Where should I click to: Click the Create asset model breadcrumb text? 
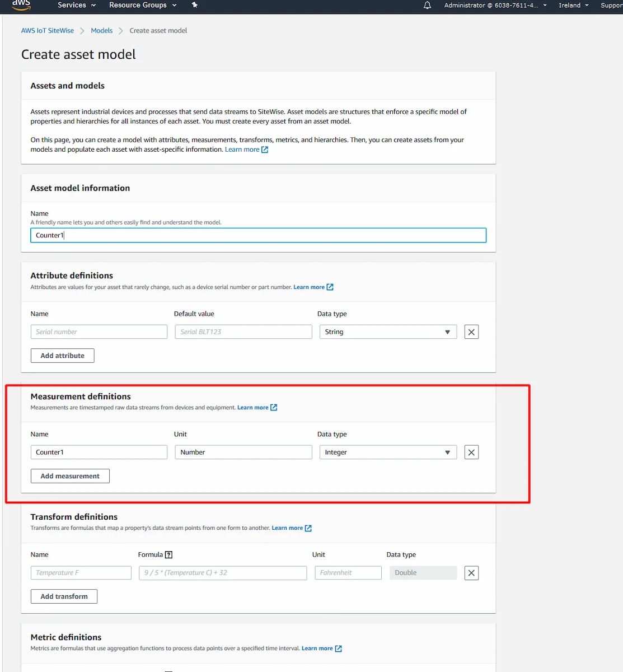(x=158, y=31)
